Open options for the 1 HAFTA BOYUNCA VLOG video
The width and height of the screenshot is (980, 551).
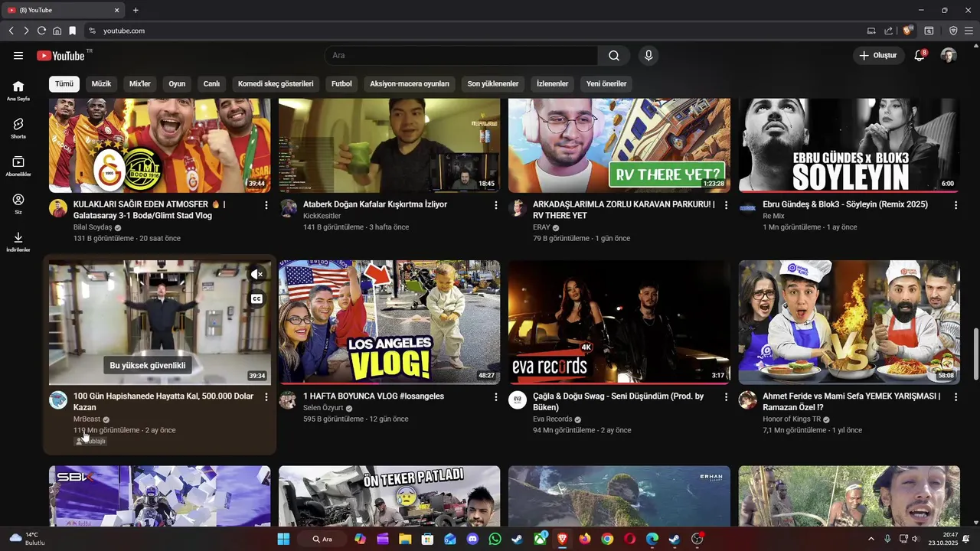tap(496, 396)
